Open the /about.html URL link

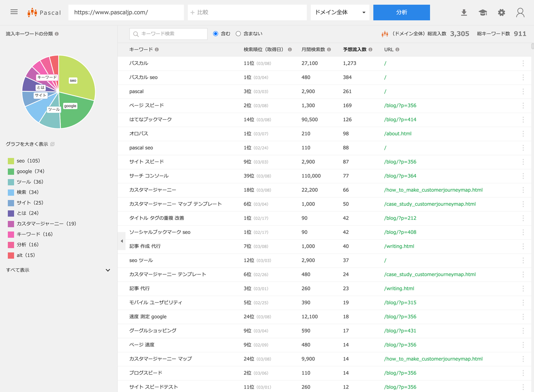click(x=397, y=134)
